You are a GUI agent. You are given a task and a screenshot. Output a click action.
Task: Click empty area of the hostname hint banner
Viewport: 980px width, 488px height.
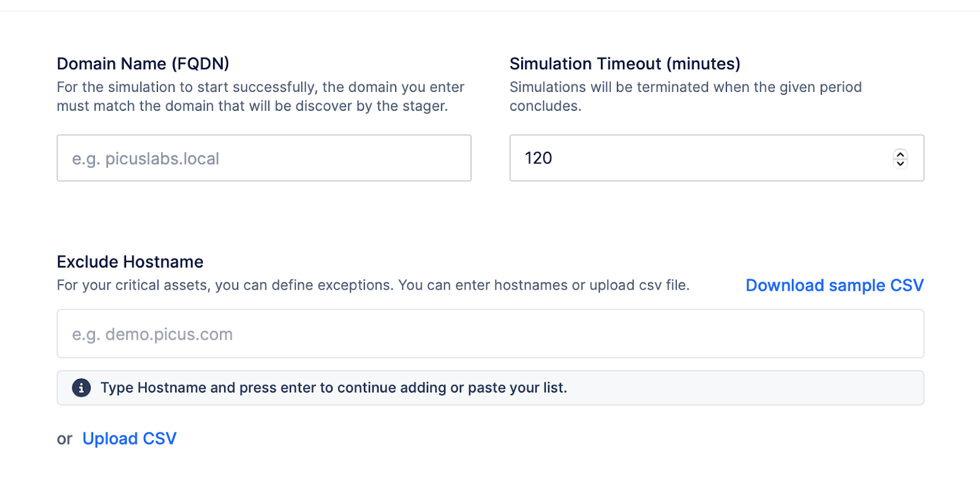tap(735, 388)
